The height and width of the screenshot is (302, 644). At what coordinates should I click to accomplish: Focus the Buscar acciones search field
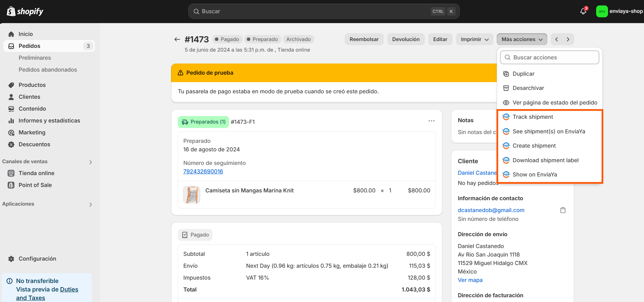(549, 57)
